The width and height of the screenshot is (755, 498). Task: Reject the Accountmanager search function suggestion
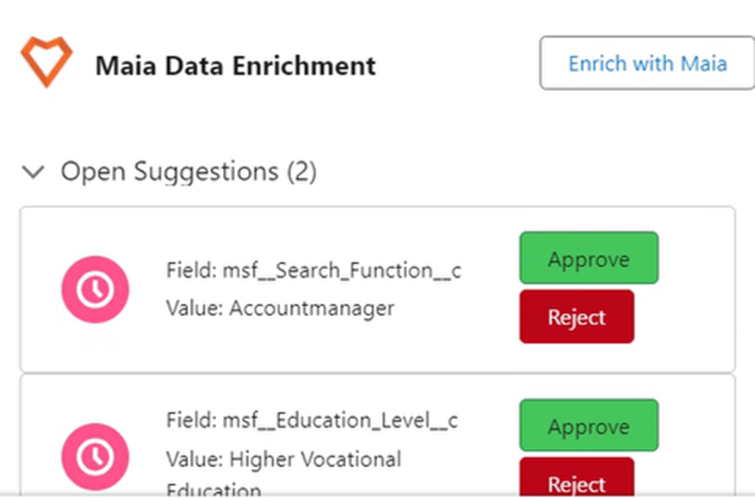click(576, 317)
